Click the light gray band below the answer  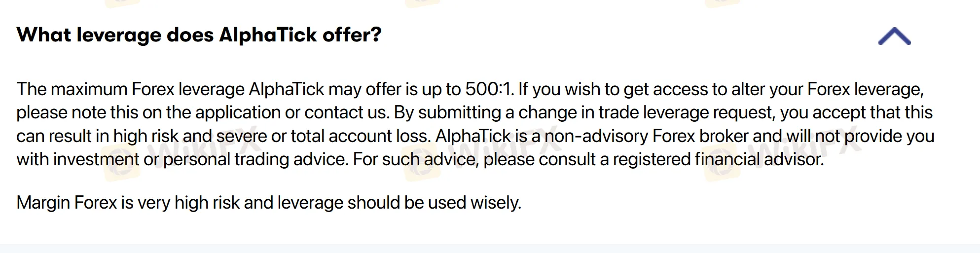pyautogui.click(x=490, y=249)
